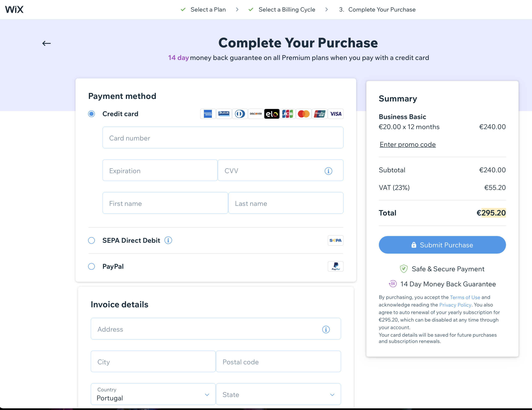Return to Select a Billing Cycle step
This screenshot has width=532, height=410.
coord(287,9)
